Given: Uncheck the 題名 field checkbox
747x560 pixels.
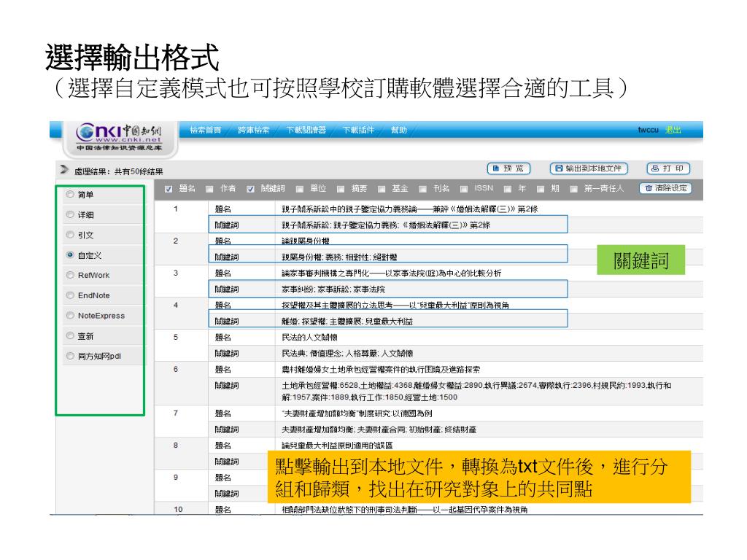Looking at the screenshot, I should tap(169, 189).
